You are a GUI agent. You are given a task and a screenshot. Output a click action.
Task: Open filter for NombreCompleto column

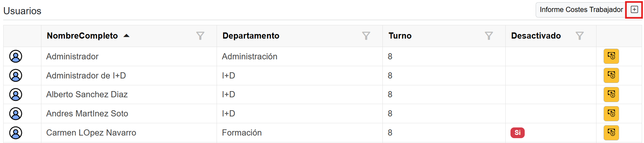click(x=200, y=36)
